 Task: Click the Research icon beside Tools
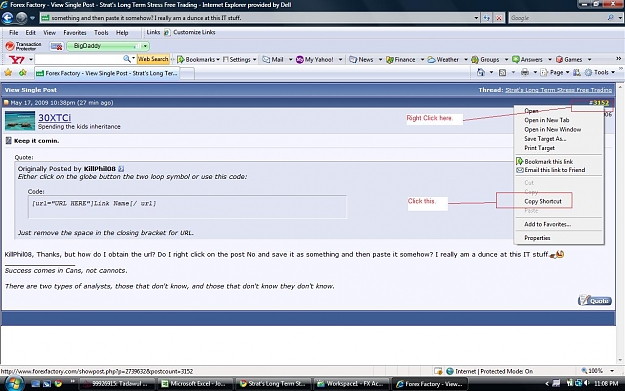tap(576, 73)
